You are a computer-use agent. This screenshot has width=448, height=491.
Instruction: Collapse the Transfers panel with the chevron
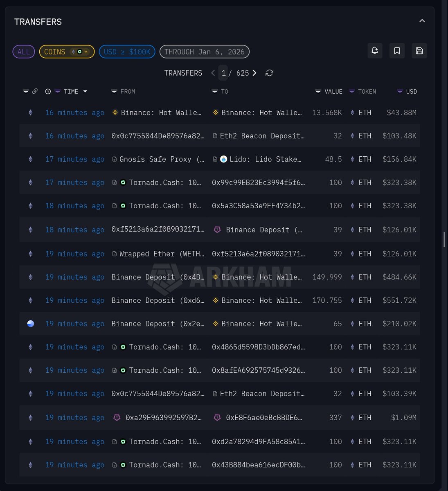pyautogui.click(x=422, y=21)
